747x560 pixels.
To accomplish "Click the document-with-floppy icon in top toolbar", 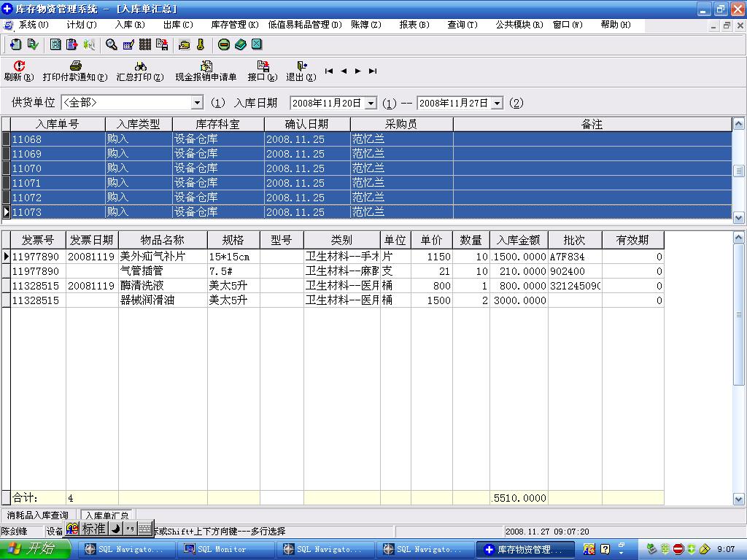I will point(162,44).
